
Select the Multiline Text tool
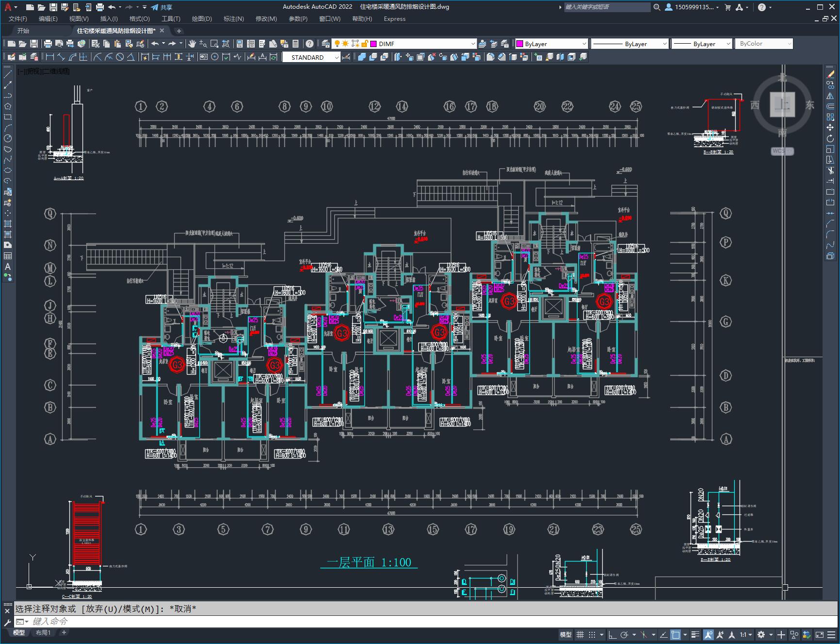pos(8,266)
